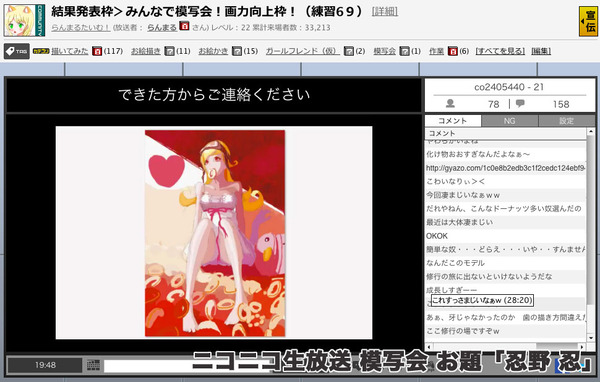Click the gyazo.com URL comment
Image resolution: width=600 pixels, height=382 pixels.
coord(505,168)
